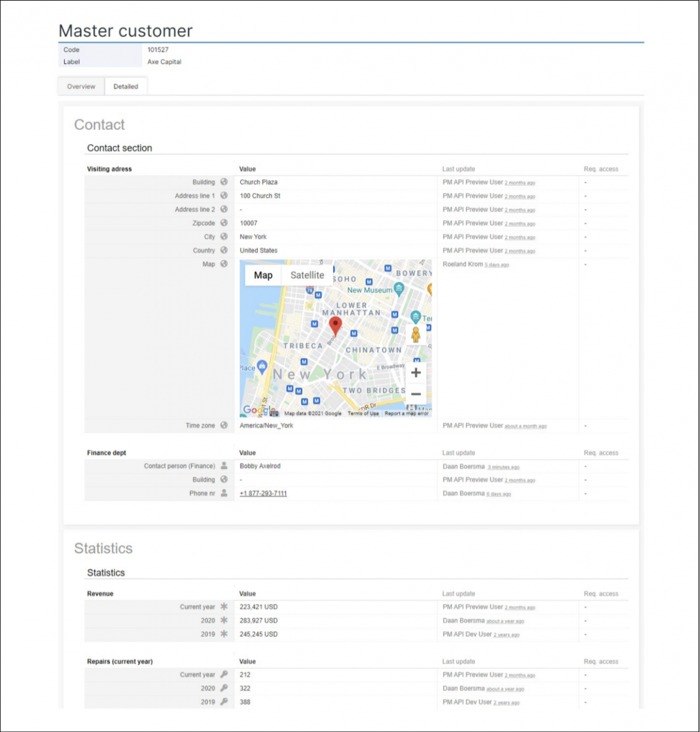Screen dimensions: 700x732
Task: Click the revenue value 283,927 USD
Action: [x=258, y=621]
